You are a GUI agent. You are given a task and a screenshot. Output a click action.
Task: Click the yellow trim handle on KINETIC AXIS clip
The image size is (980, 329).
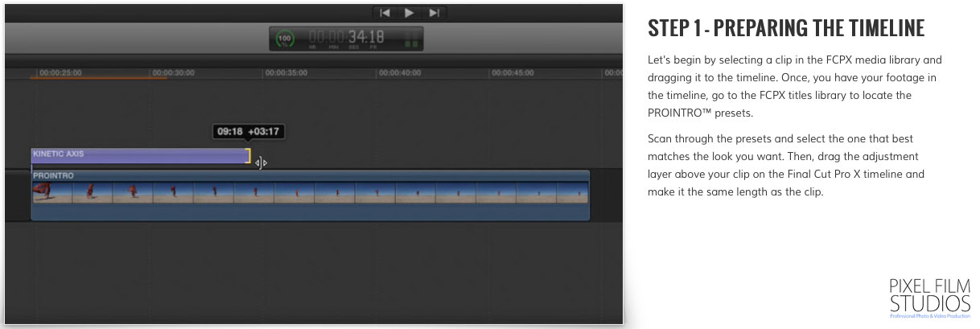coord(249,156)
